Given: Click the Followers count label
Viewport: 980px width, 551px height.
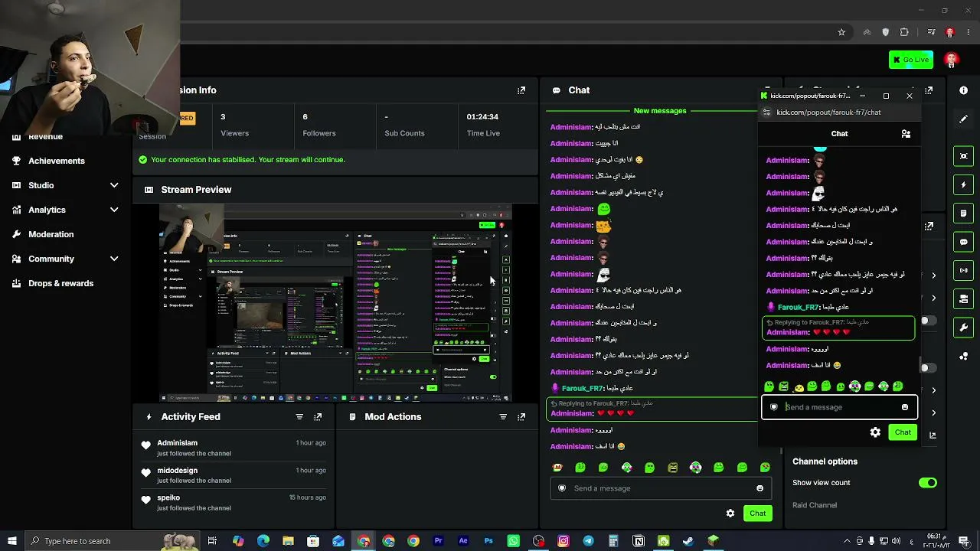Looking at the screenshot, I should point(319,133).
